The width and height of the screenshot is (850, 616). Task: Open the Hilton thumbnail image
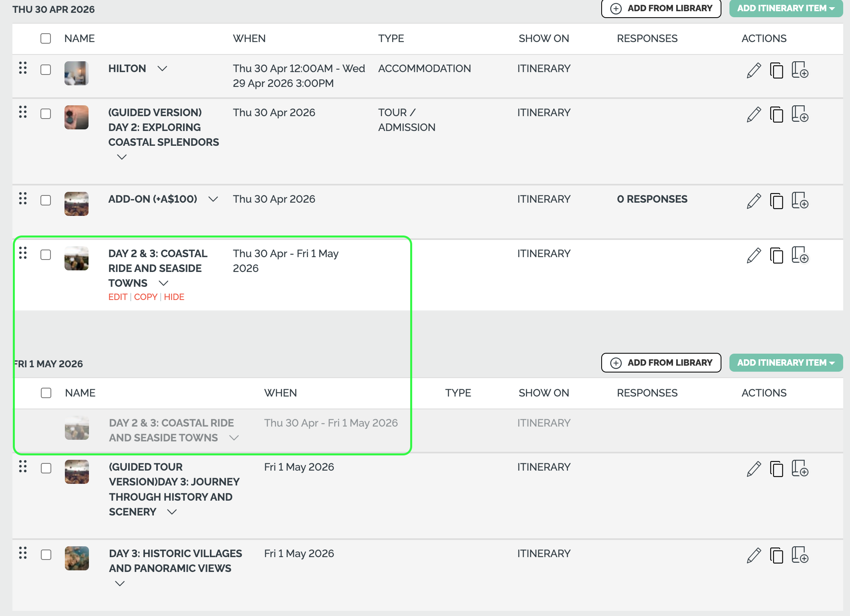77,73
